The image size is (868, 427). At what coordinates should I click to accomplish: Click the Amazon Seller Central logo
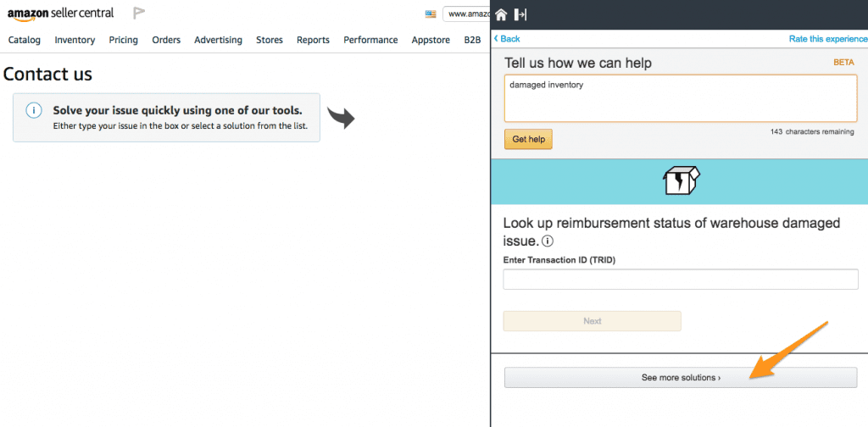point(60,14)
